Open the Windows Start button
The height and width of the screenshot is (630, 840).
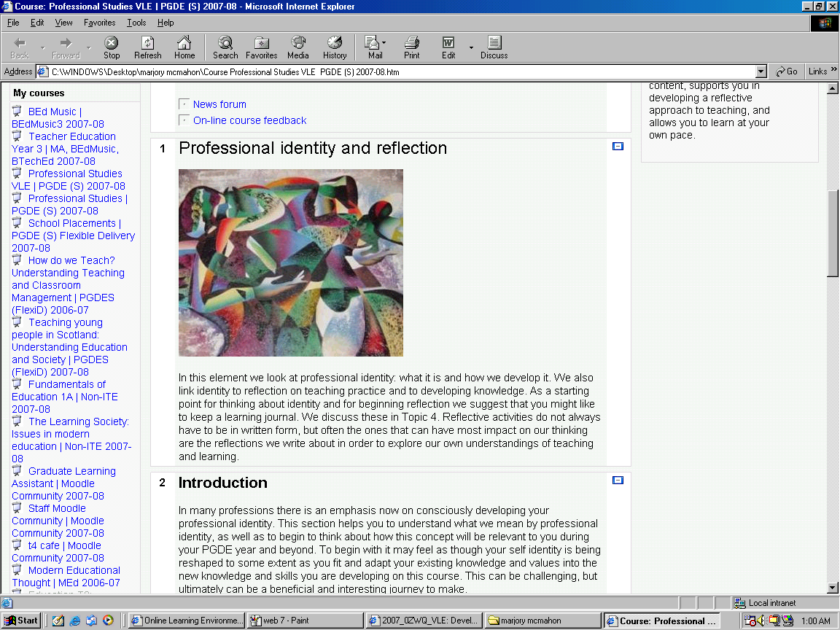point(21,621)
